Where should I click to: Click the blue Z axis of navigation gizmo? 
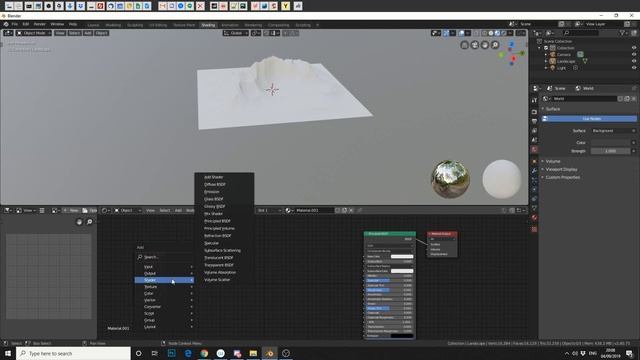coord(511,44)
